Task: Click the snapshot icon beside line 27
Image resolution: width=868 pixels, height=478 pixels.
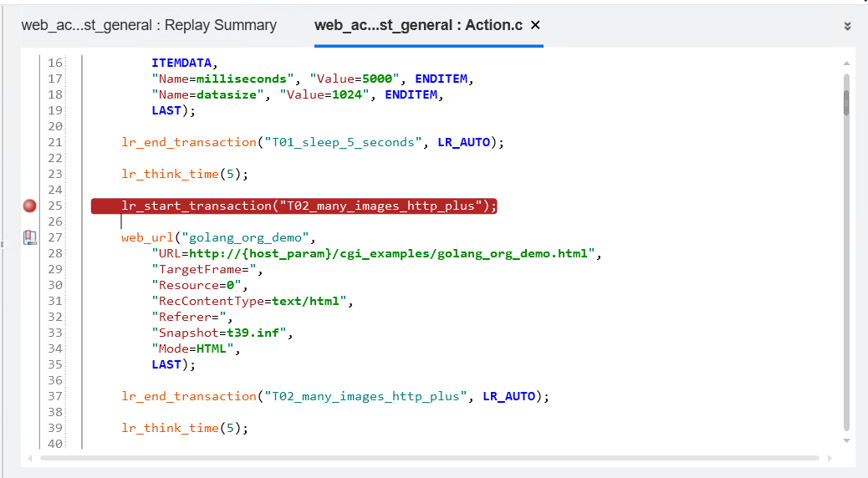Action: point(30,237)
